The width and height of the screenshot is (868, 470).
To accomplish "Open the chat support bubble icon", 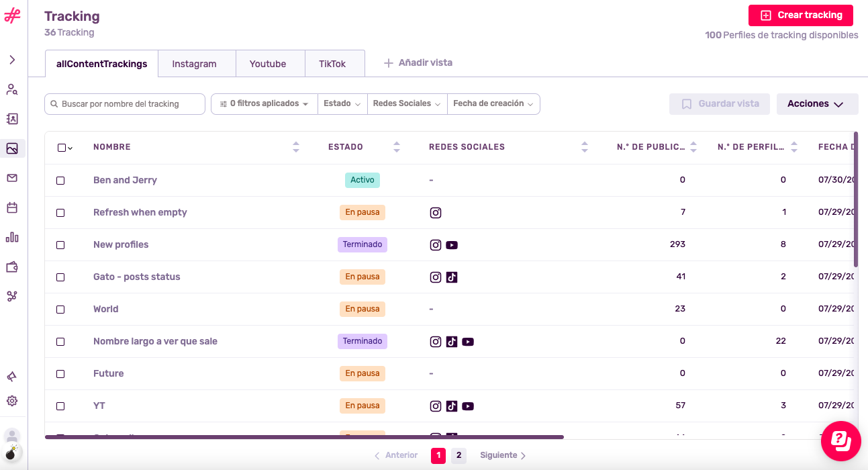I will (840, 440).
